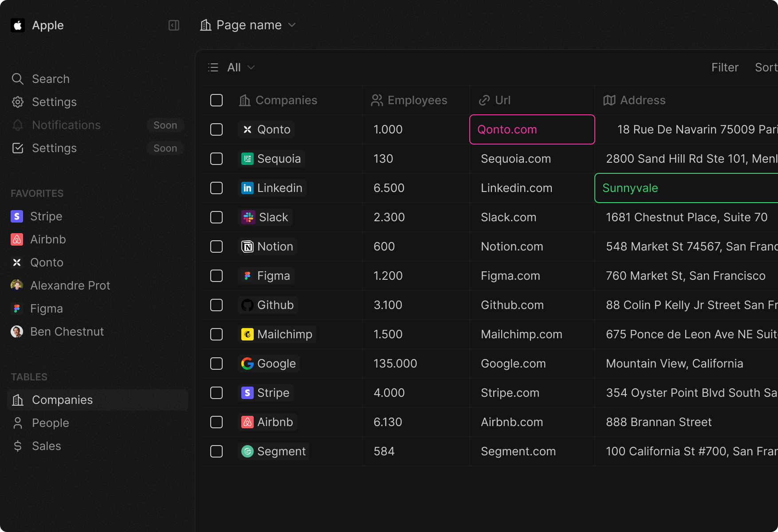Check the Notion row checkbox
Screen dimensions: 778x532
coord(216,246)
